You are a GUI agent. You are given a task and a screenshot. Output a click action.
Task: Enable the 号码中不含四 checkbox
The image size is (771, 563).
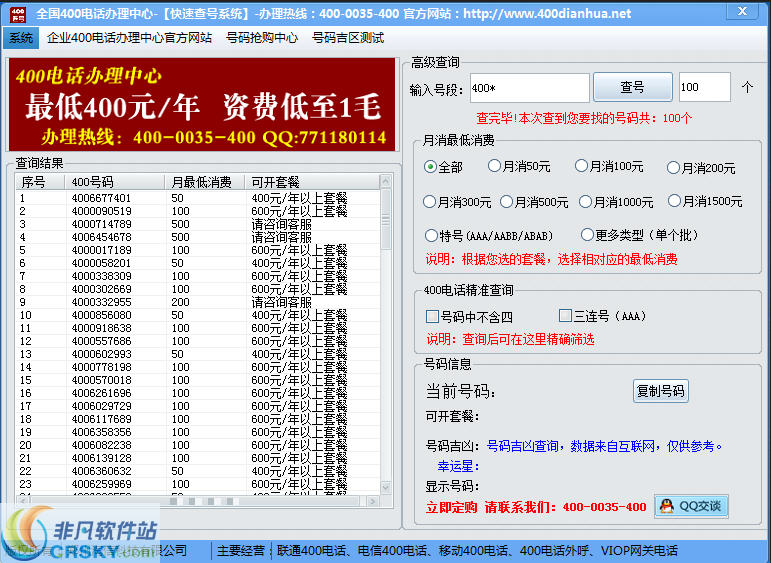(433, 316)
